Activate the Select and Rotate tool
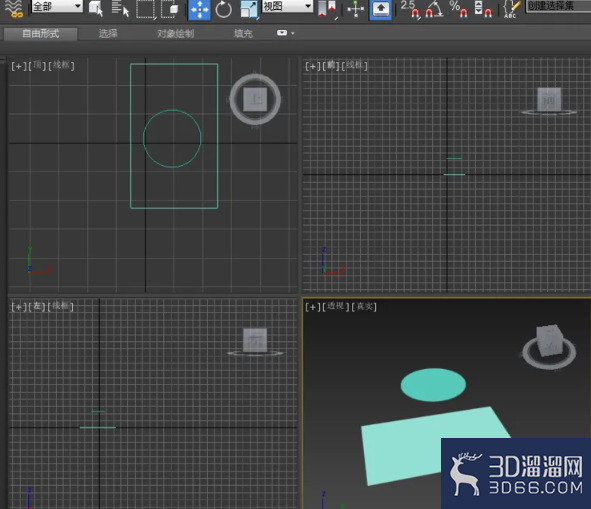This screenshot has height=509, width=591. 224,9
